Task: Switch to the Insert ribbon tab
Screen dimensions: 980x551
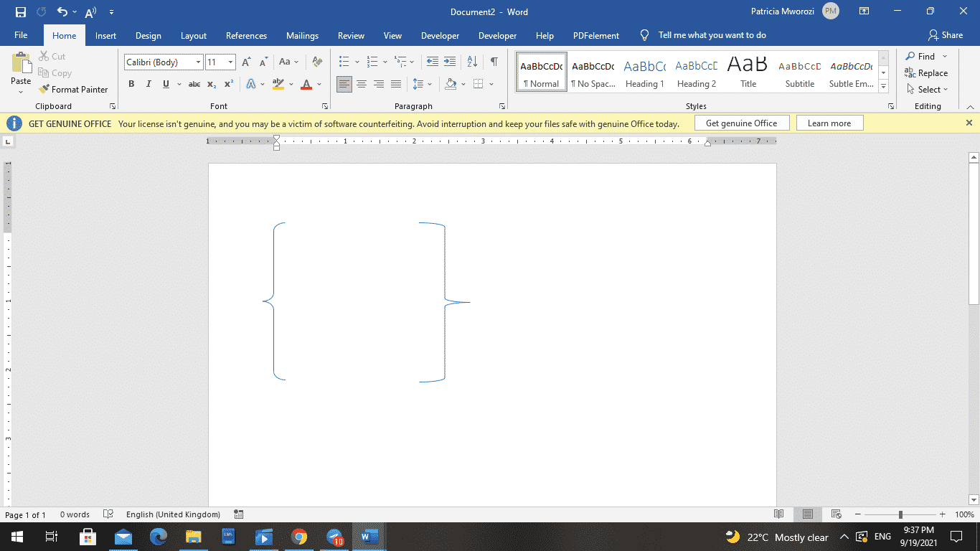Action: click(105, 34)
